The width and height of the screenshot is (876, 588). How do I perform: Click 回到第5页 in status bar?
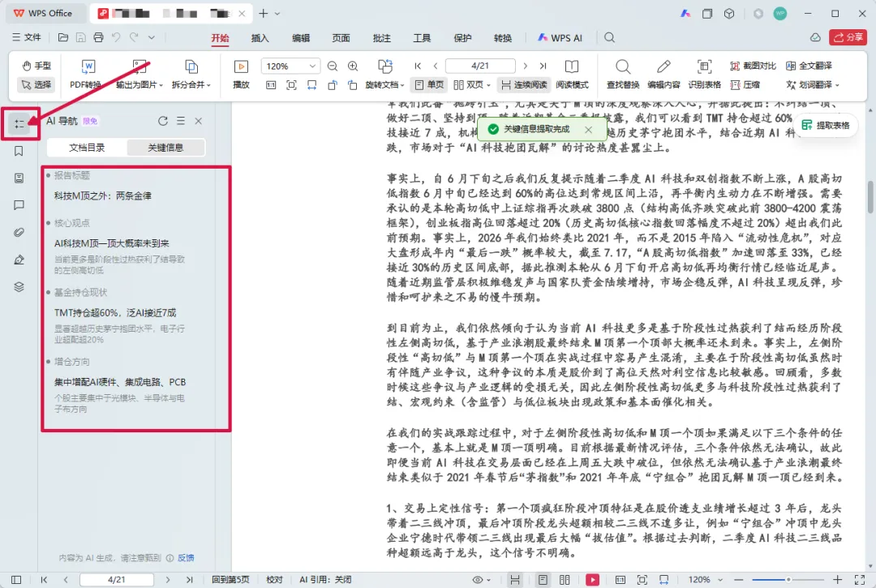pos(230,580)
